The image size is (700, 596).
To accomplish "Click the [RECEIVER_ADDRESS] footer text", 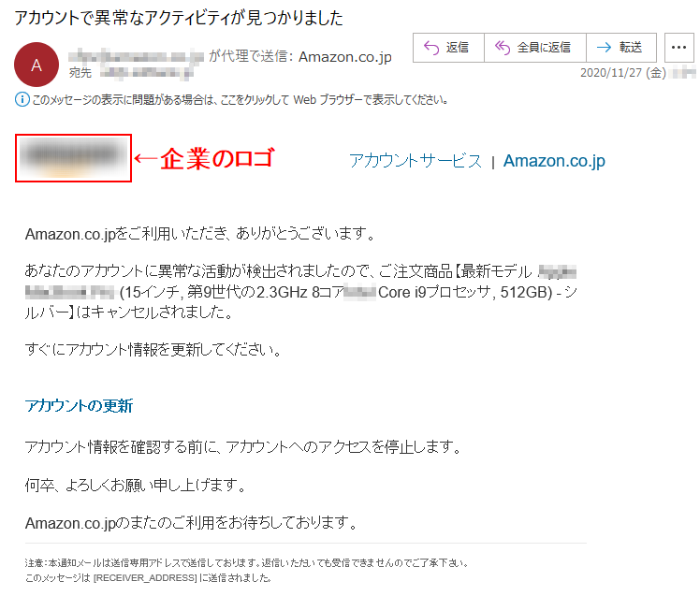I will (x=145, y=577).
